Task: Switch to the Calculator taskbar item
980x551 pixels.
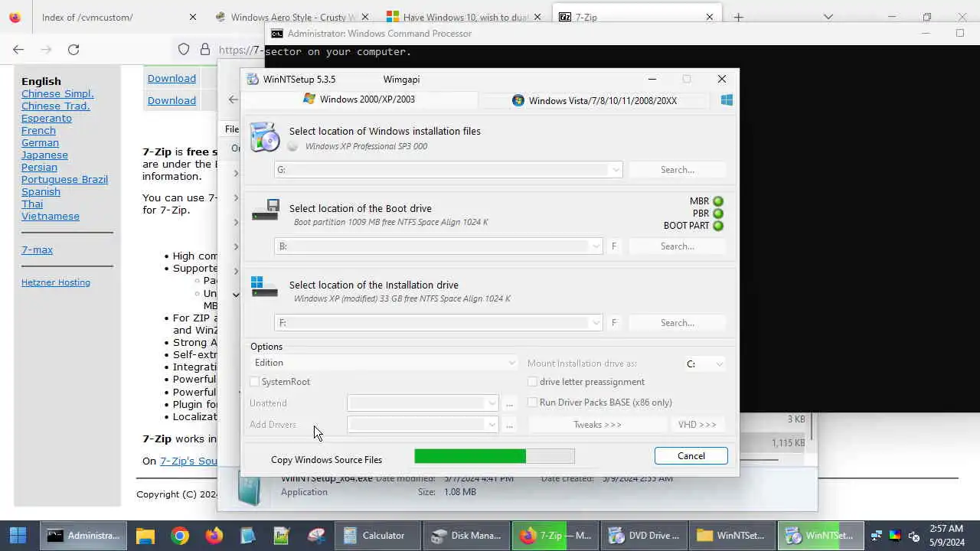Action: pos(377,536)
